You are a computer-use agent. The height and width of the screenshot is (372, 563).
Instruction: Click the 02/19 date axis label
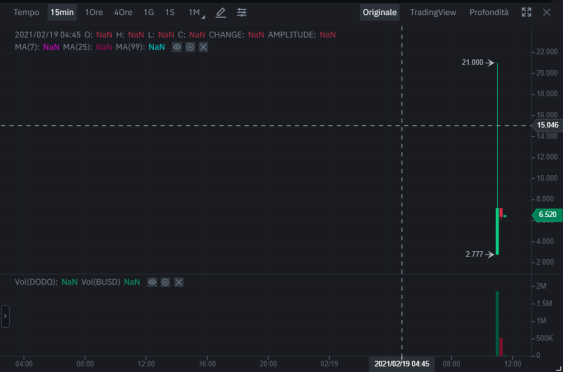coord(329,364)
